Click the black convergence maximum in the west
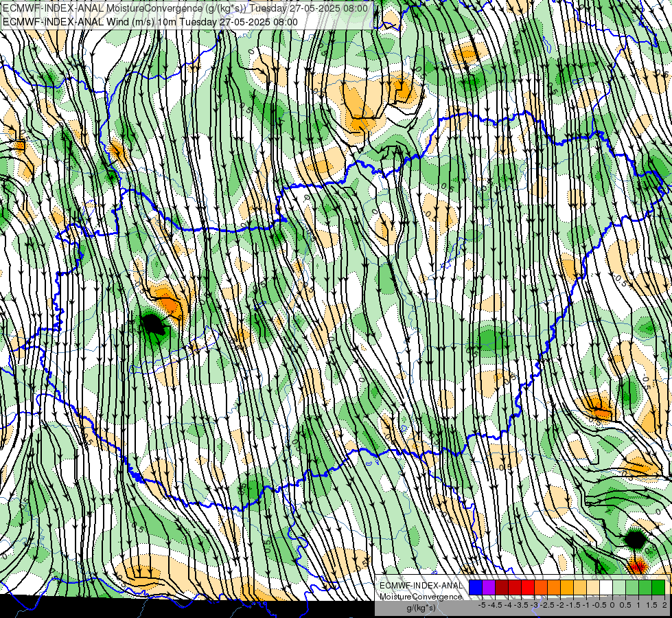The height and width of the screenshot is (618, 672). pyautogui.click(x=152, y=325)
